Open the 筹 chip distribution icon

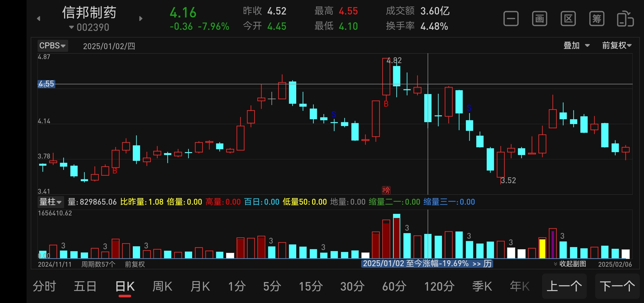(597, 19)
